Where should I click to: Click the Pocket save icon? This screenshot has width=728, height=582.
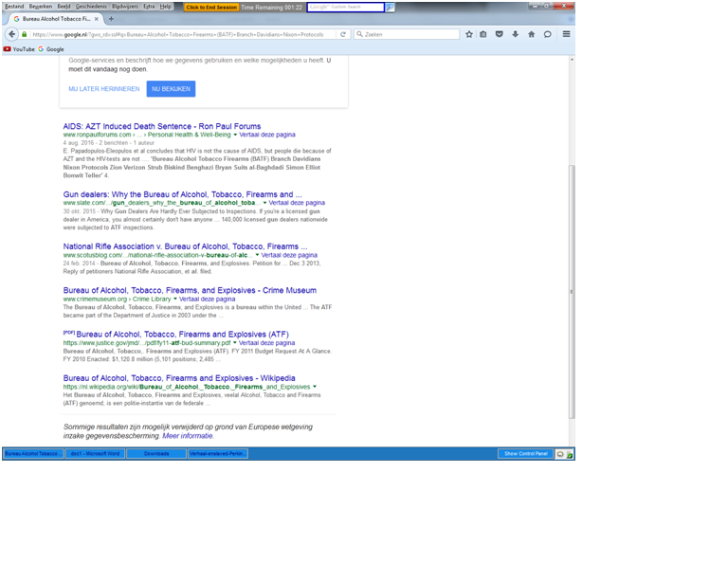[x=500, y=34]
